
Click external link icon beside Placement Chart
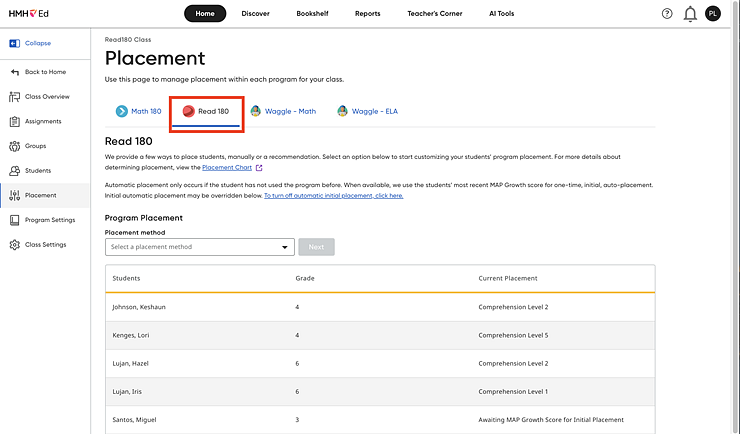(x=259, y=167)
